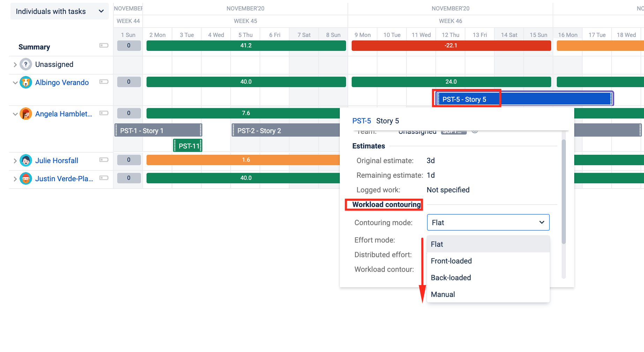Screen dimensions: 644x352
Task: Click the Unassigned question-mark avatar
Action: [x=26, y=64]
